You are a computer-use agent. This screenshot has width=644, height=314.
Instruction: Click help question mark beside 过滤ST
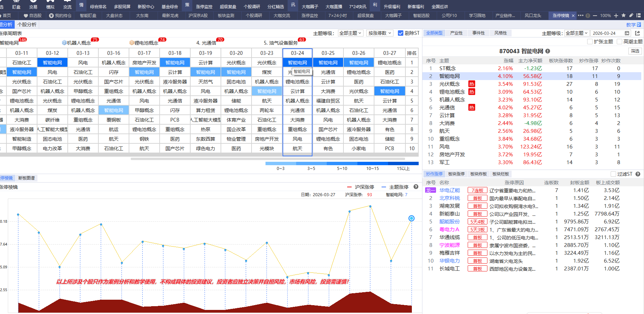(x=638, y=174)
